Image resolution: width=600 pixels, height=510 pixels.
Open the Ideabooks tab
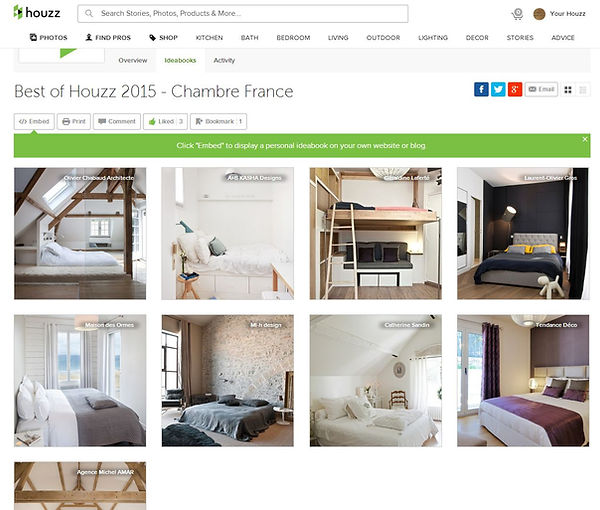point(180,60)
